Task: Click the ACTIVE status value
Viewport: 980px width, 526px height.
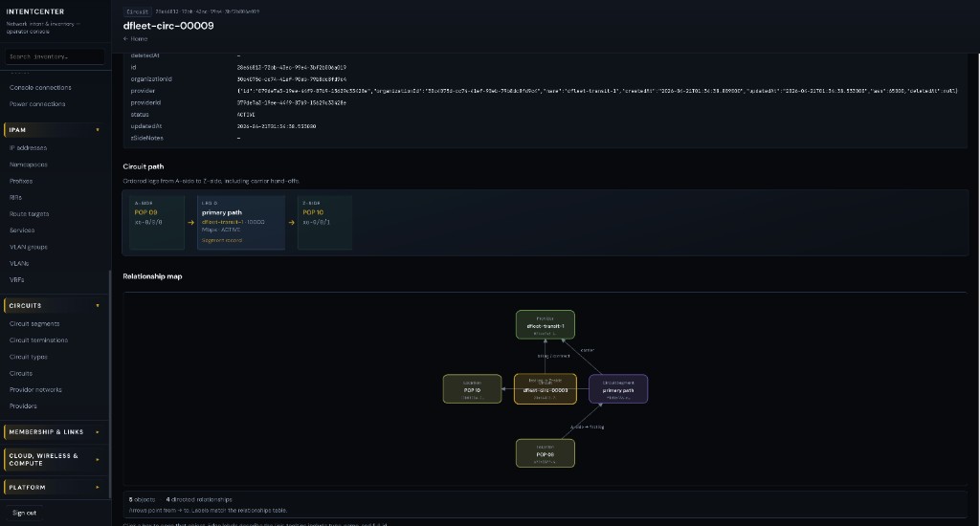Action: [x=246, y=115]
